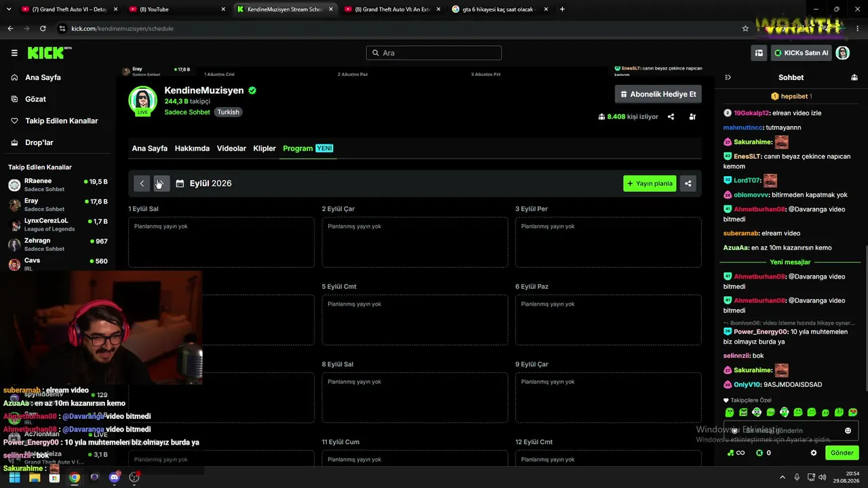
Task: Switch to the Klipler tab
Action: 264,148
